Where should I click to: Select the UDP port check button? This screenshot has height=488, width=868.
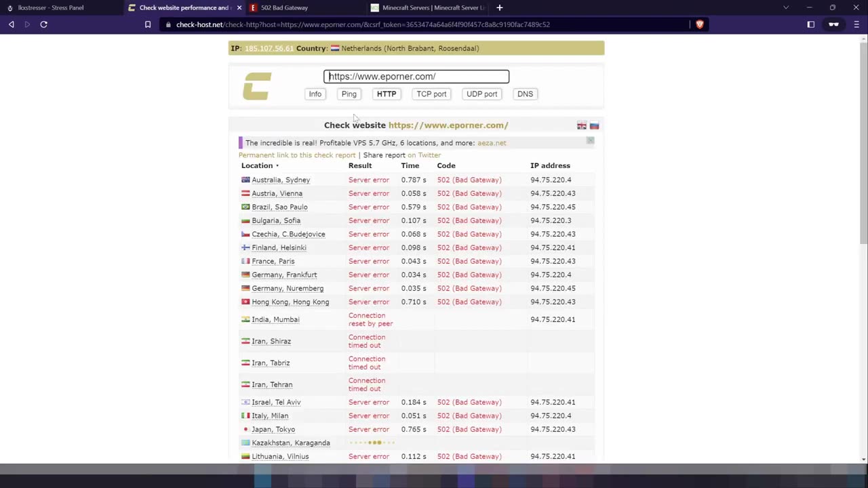(482, 94)
